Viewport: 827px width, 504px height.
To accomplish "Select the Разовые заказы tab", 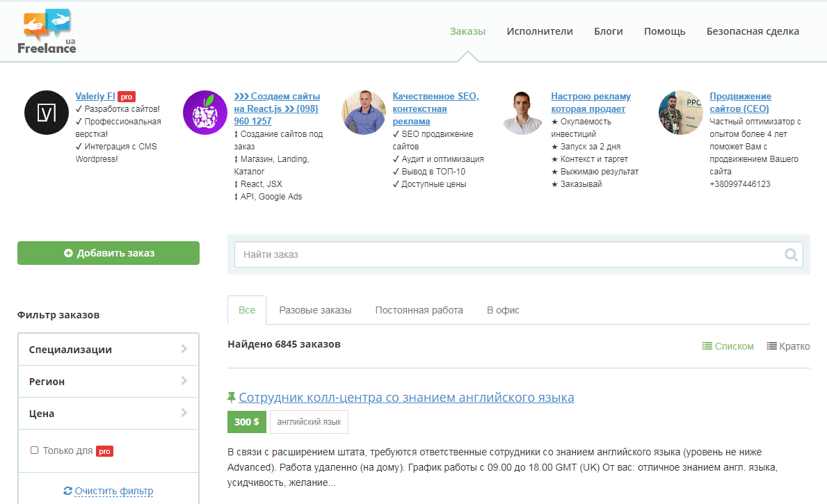I will pyautogui.click(x=315, y=311).
